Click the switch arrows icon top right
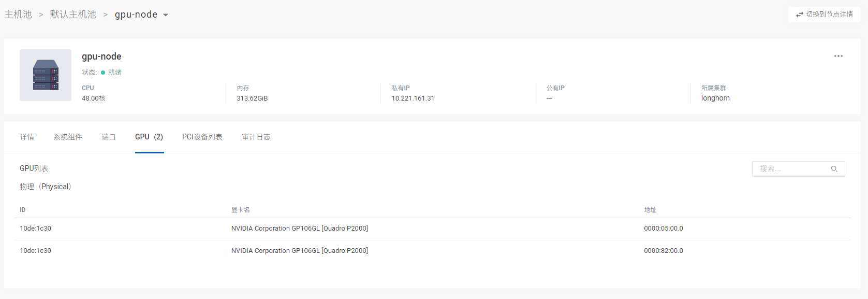This screenshot has width=868, height=299. (x=800, y=15)
